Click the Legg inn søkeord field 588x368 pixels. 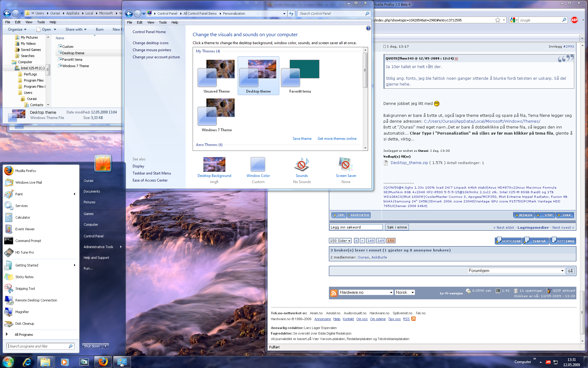click(356, 227)
